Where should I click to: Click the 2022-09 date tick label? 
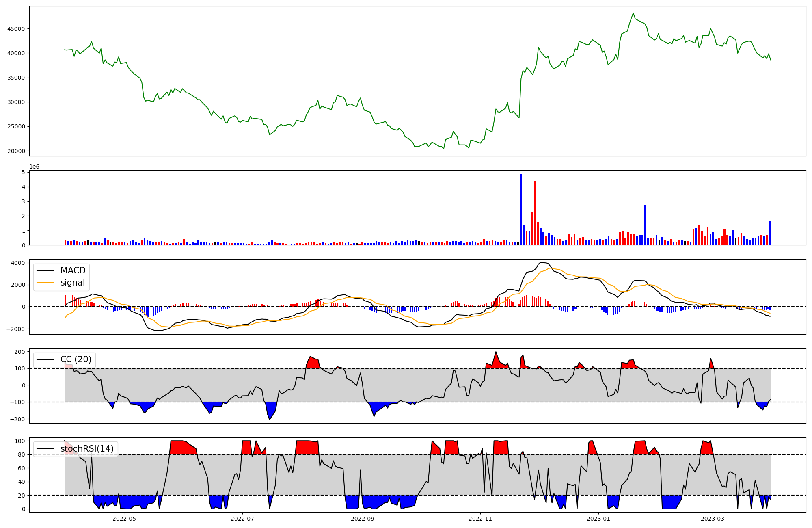[362, 519]
